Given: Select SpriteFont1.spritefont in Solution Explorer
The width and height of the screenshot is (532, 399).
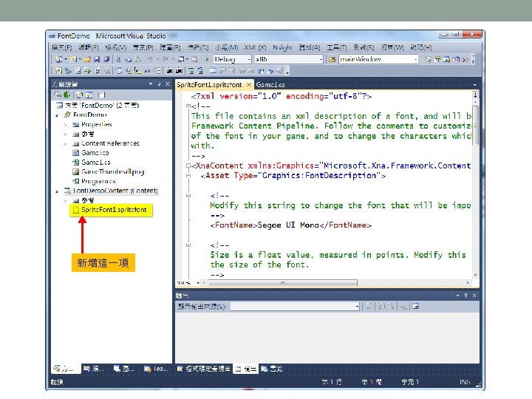Looking at the screenshot, I should tap(114, 210).
